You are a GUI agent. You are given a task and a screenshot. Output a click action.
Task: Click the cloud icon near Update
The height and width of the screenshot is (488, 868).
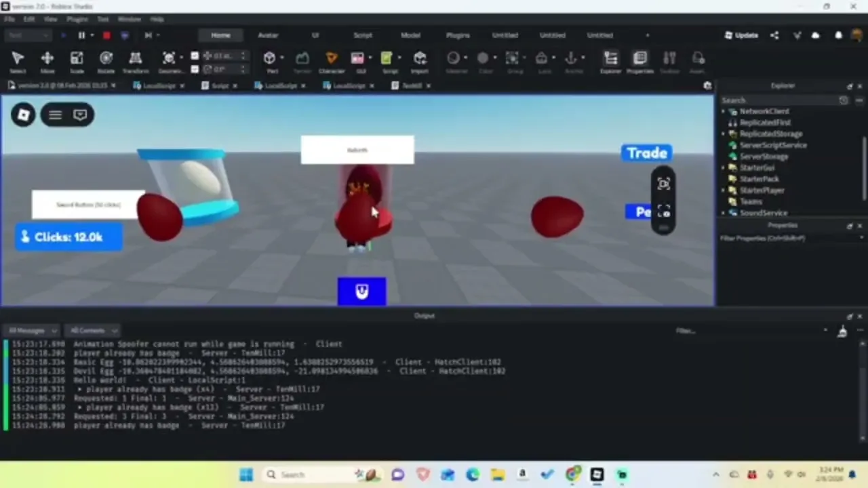pos(816,35)
